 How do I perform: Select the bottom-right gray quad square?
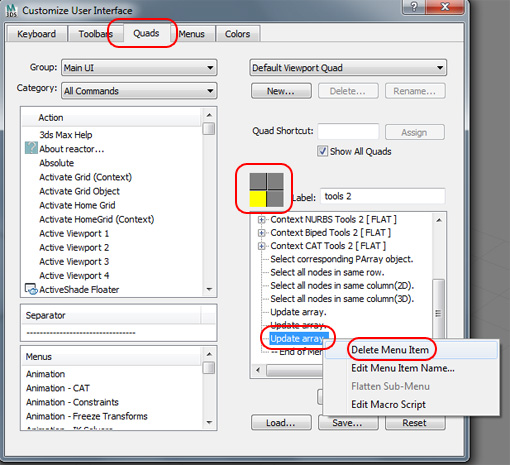click(x=276, y=199)
